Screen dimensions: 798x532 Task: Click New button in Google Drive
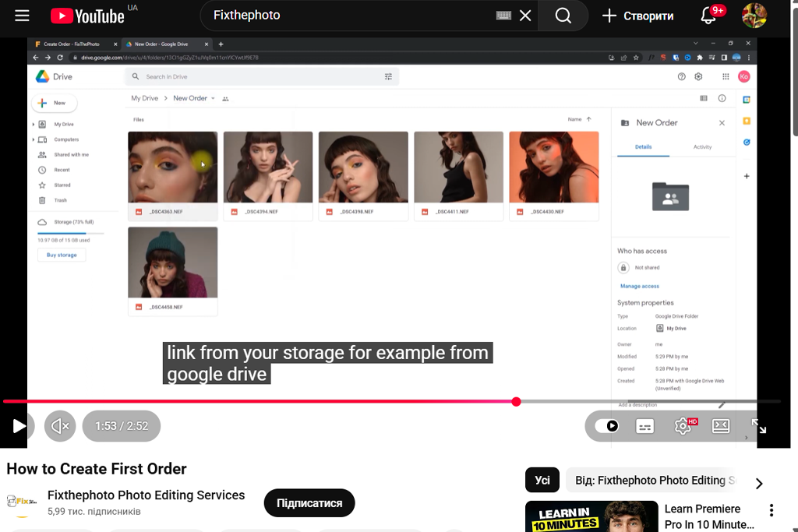coord(54,103)
